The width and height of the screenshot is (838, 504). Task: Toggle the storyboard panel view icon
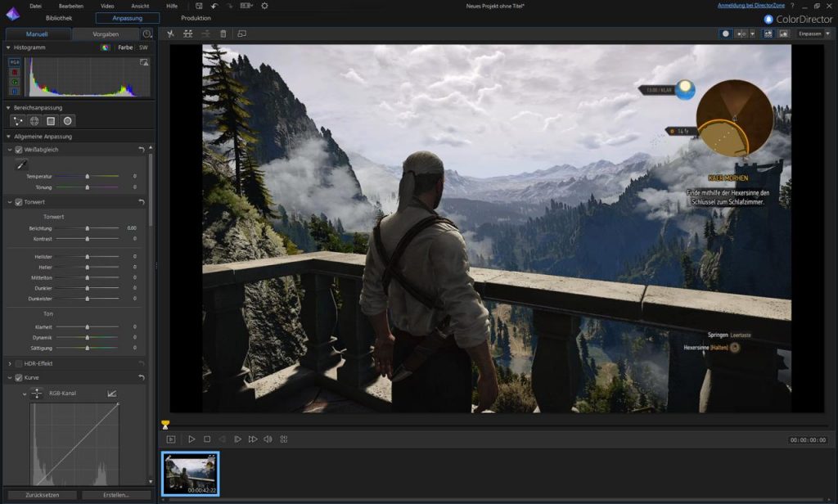(768, 34)
